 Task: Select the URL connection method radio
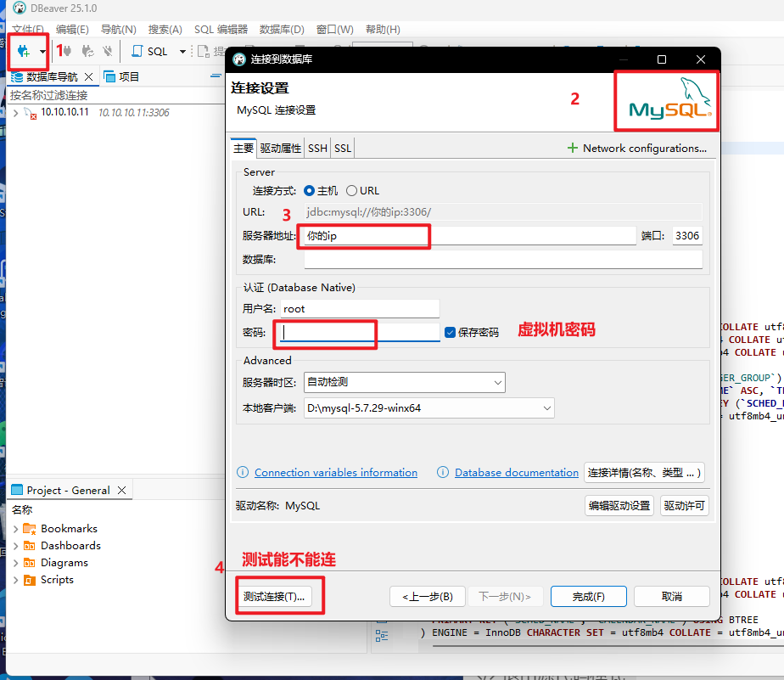click(351, 191)
